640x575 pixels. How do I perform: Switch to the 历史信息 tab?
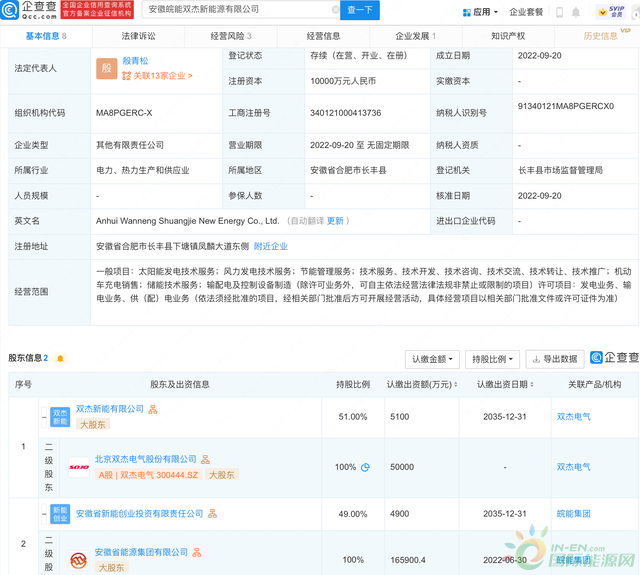point(600,36)
